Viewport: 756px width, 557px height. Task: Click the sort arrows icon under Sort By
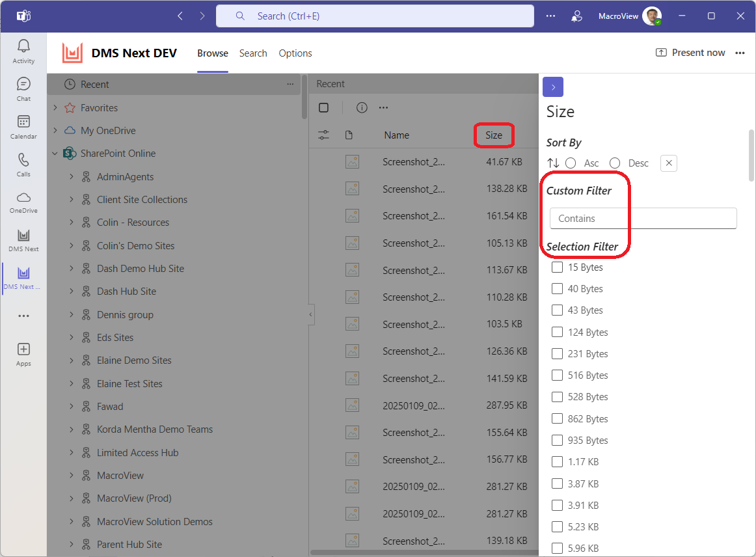click(553, 163)
